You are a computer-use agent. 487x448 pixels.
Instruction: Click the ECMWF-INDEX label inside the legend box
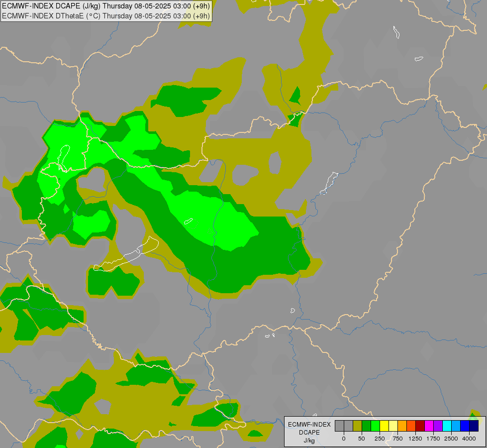309,425
